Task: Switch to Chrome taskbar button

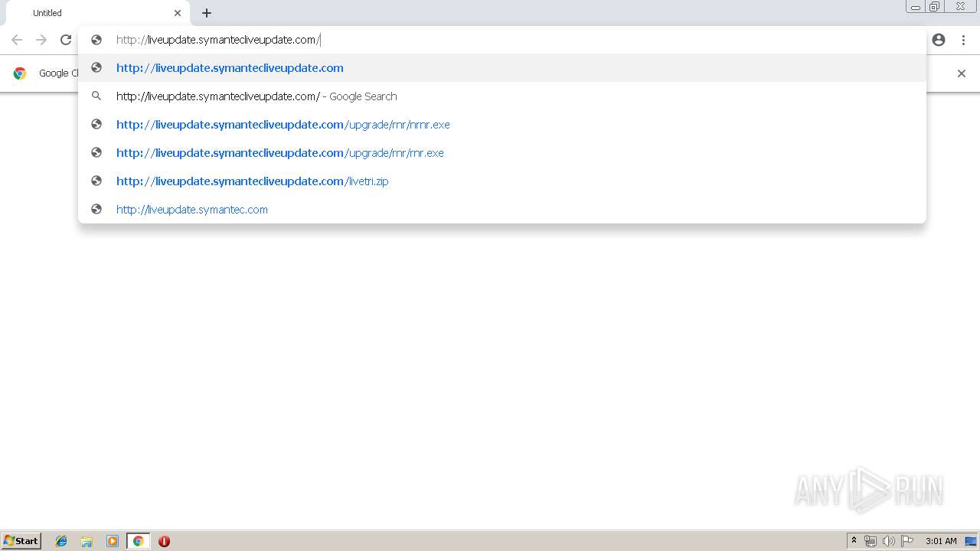Action: (x=138, y=541)
